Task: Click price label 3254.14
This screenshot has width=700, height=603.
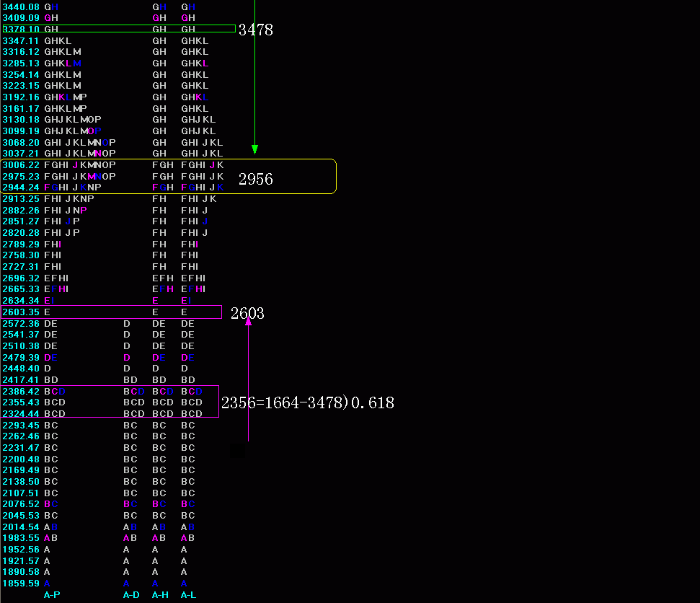Action: point(21,75)
